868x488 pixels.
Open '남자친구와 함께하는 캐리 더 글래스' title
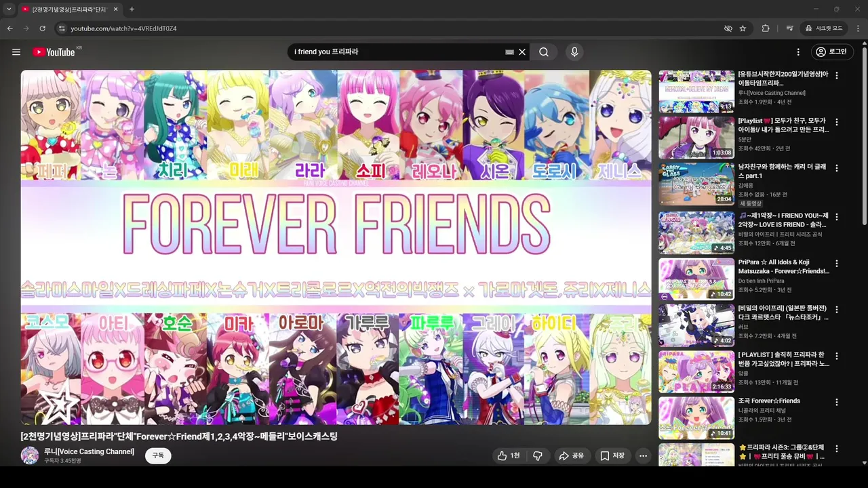tap(783, 171)
